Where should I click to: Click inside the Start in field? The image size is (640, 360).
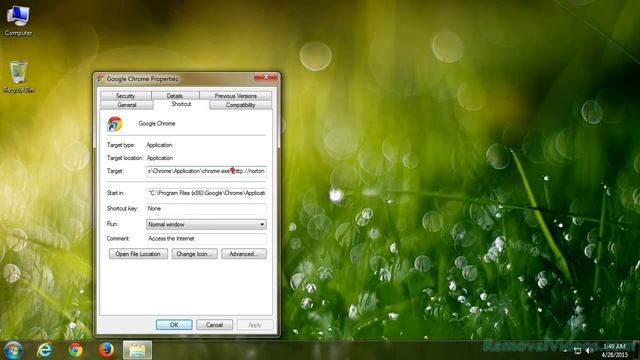click(206, 193)
